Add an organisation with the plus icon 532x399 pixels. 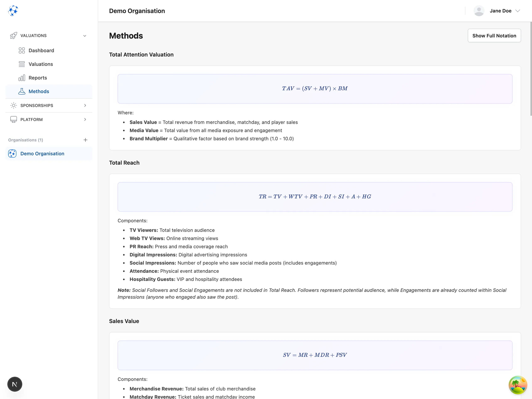85,140
